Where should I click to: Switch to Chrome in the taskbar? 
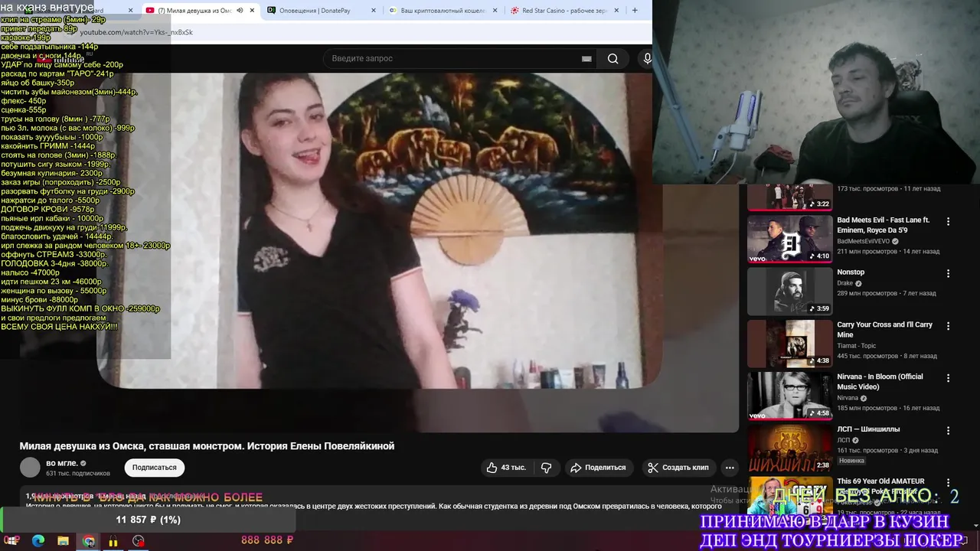tap(89, 541)
